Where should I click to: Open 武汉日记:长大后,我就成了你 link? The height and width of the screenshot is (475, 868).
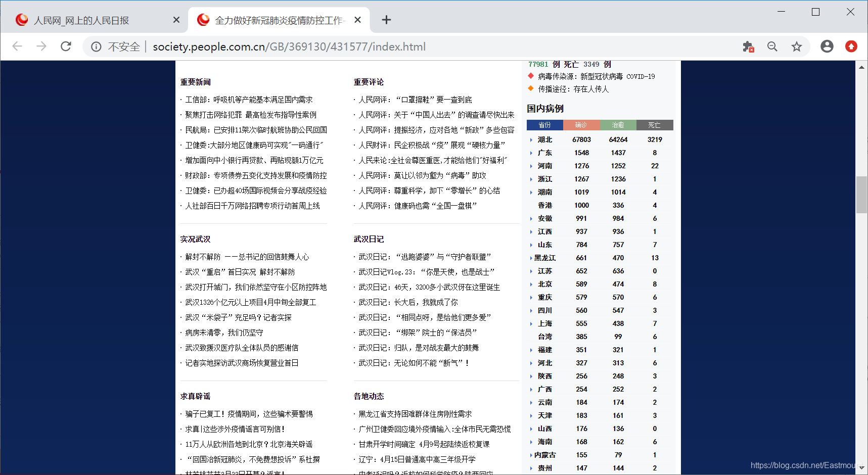(408, 303)
